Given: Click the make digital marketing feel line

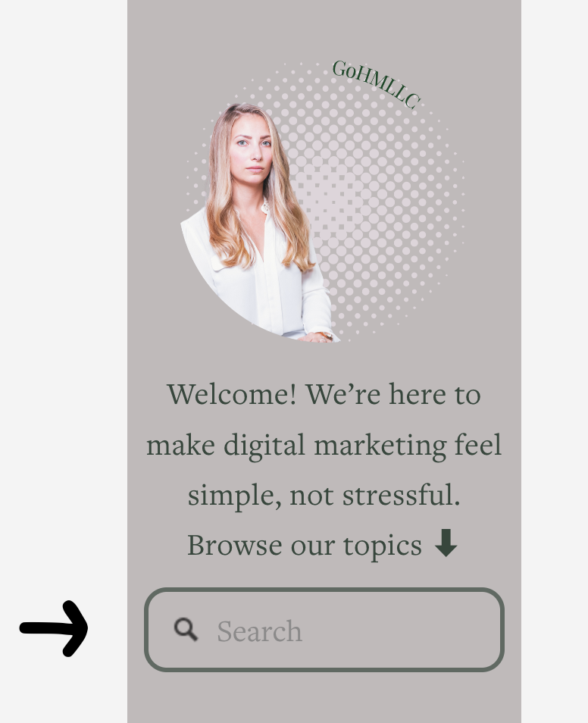Looking at the screenshot, I should click(x=324, y=446).
